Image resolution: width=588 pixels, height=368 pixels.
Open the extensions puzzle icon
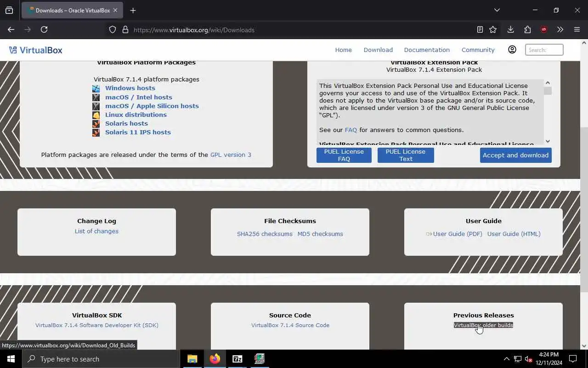point(527,29)
